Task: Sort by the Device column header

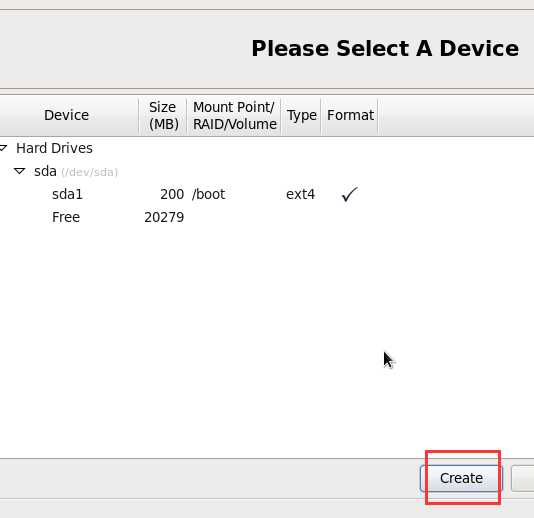Action: click(x=69, y=115)
